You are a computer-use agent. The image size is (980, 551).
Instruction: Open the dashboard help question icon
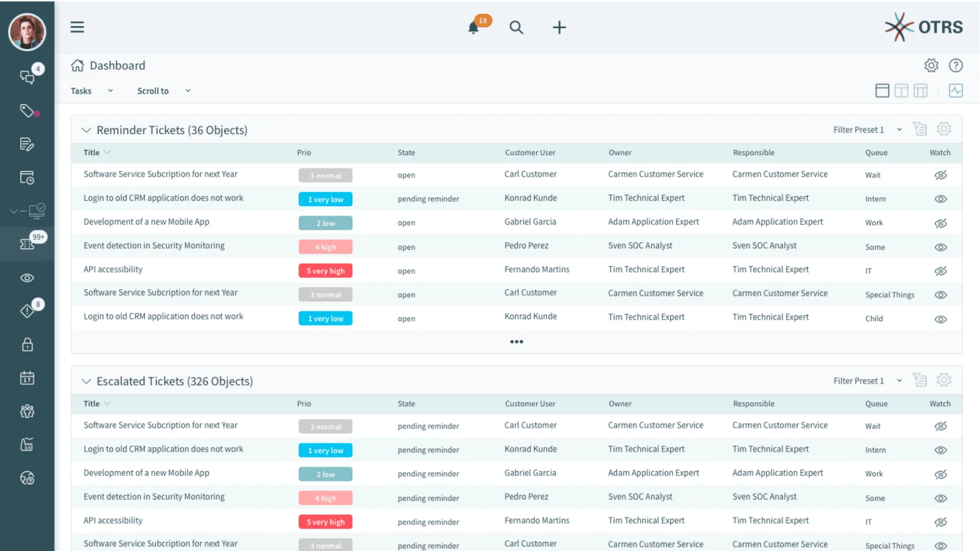pyautogui.click(x=956, y=65)
